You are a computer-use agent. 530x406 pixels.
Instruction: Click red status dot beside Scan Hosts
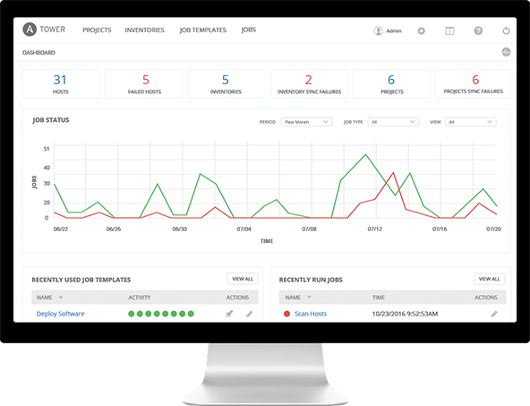287,314
